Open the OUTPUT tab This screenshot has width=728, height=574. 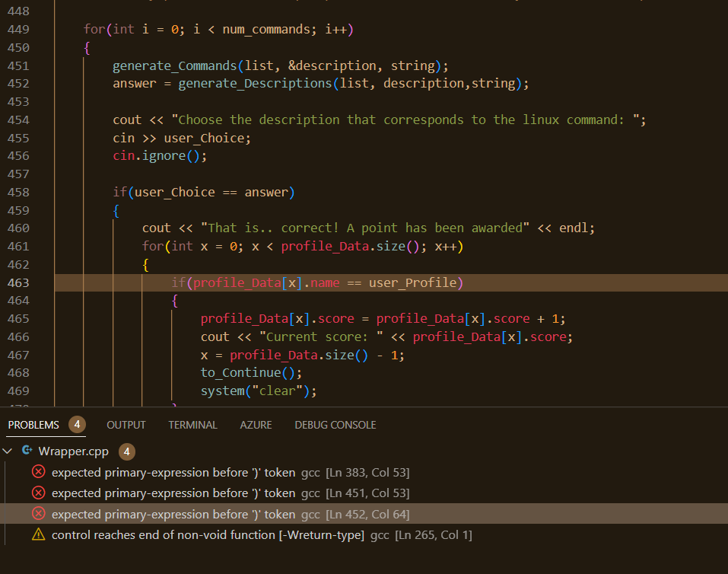click(126, 425)
